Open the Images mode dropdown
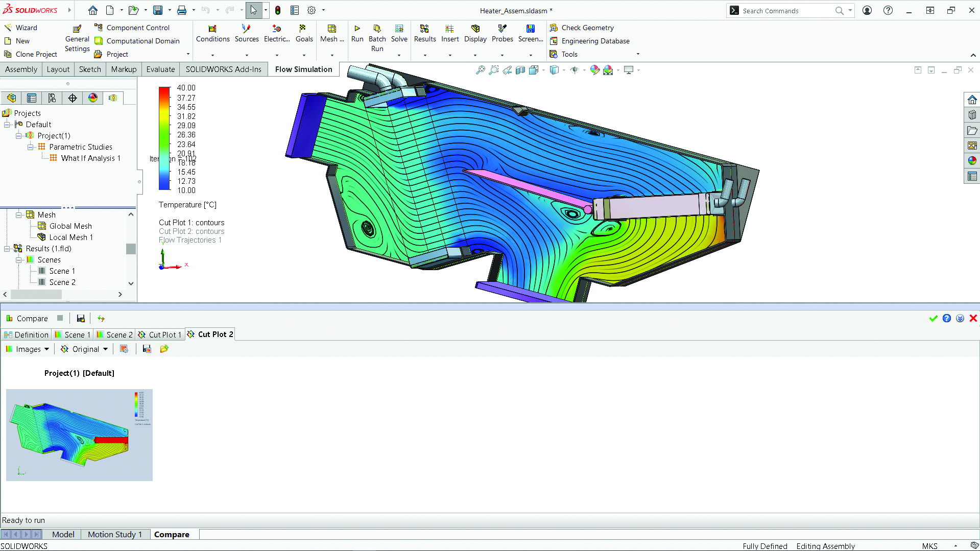Screen dimensions: 980x551 (x=28, y=349)
